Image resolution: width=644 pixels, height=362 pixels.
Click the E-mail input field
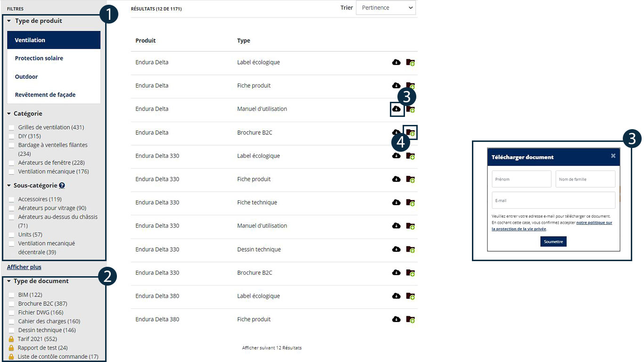pos(553,200)
